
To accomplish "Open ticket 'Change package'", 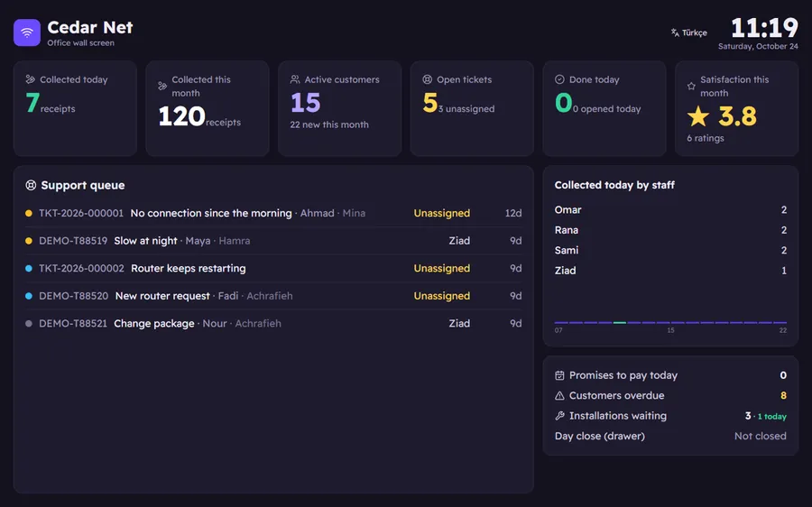I will click(x=153, y=323).
